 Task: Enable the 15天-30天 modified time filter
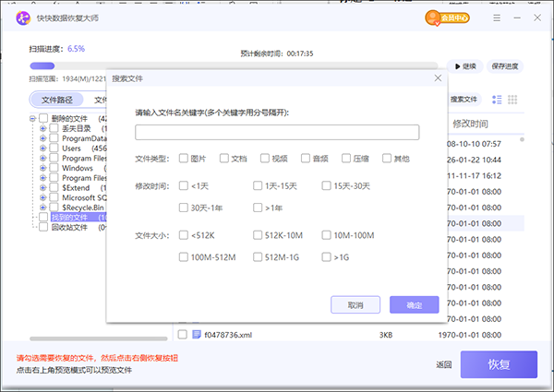click(x=326, y=185)
